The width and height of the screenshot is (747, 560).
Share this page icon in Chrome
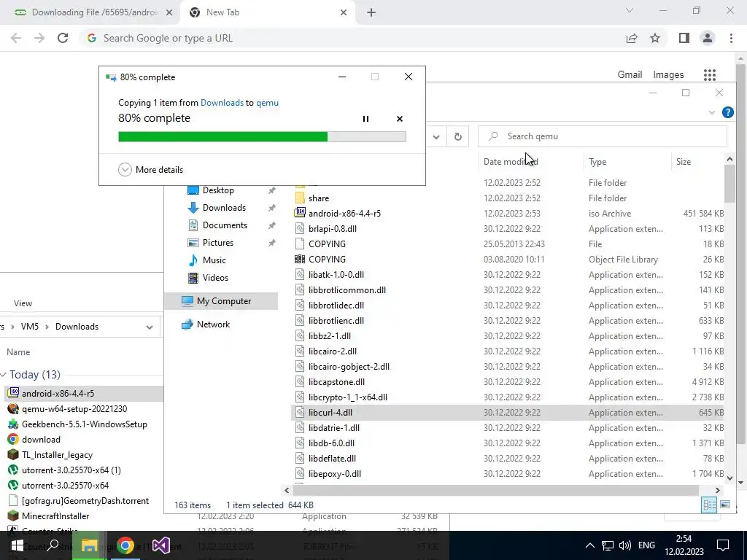coord(632,38)
